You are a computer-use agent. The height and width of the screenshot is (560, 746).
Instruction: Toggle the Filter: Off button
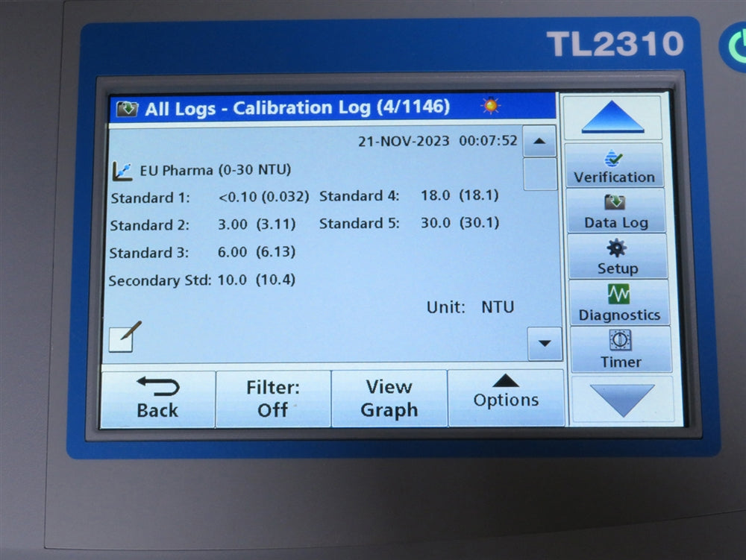tap(273, 398)
